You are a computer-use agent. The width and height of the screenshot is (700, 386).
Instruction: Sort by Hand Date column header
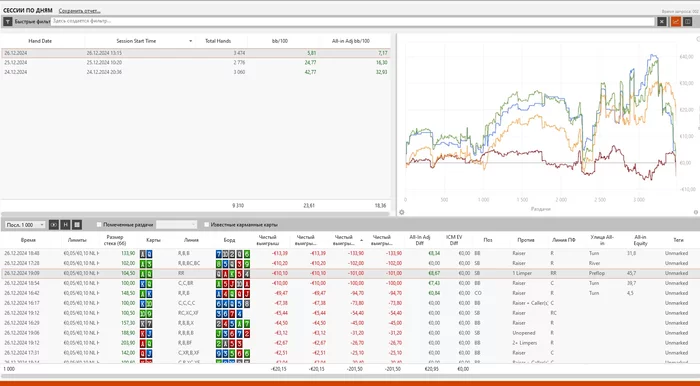(x=40, y=41)
